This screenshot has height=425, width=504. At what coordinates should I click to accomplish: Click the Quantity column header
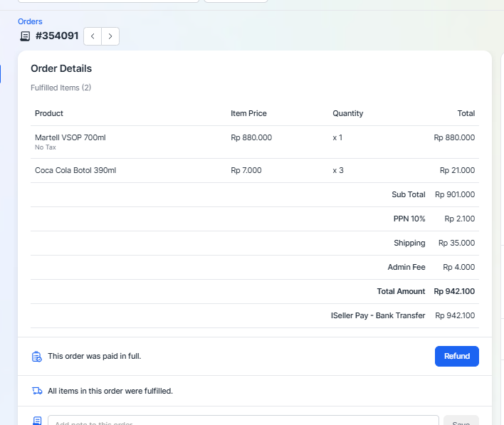click(347, 113)
